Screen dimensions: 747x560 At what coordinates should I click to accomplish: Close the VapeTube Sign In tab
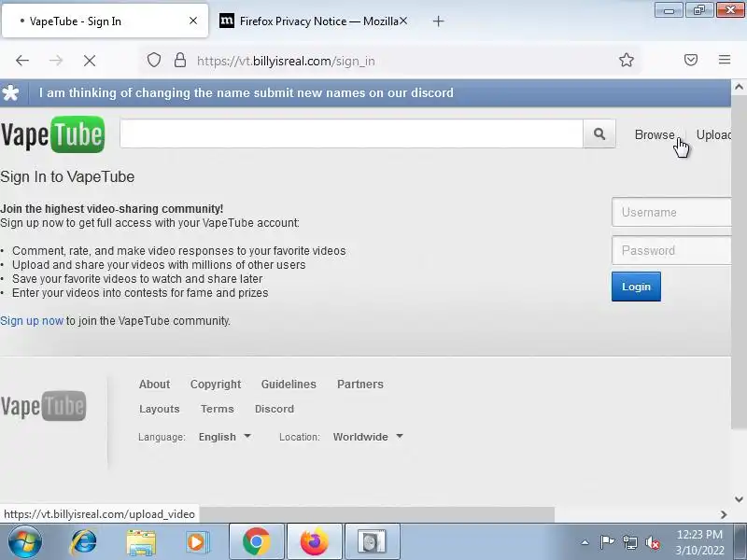point(193,21)
